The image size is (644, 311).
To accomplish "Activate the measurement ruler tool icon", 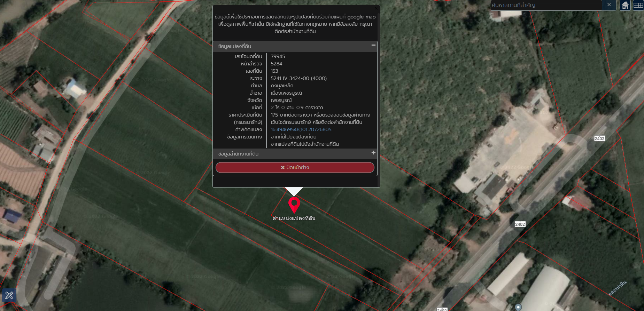I will pos(9,296).
